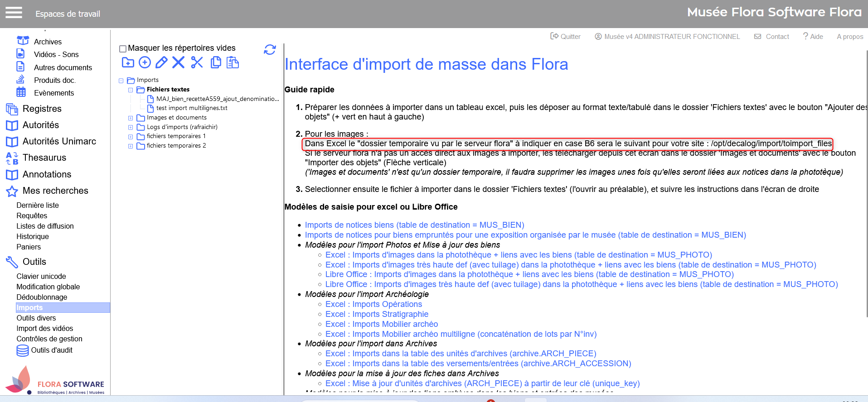The width and height of the screenshot is (868, 402).
Task: Open Excel imports versements ARCH_ACCESSION link
Action: coord(478,364)
